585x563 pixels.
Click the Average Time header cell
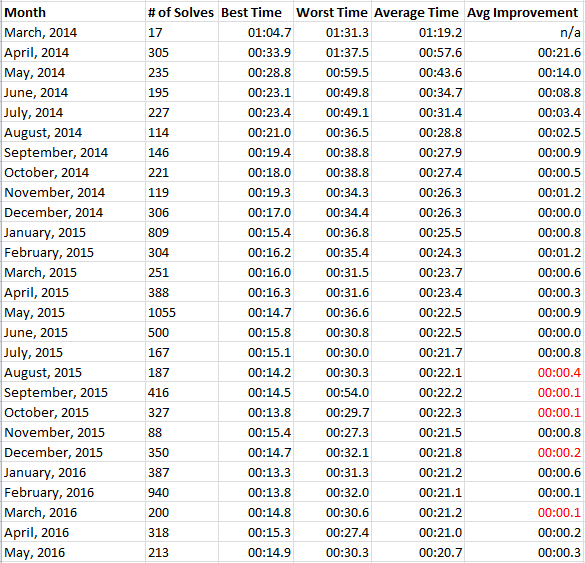coord(418,12)
